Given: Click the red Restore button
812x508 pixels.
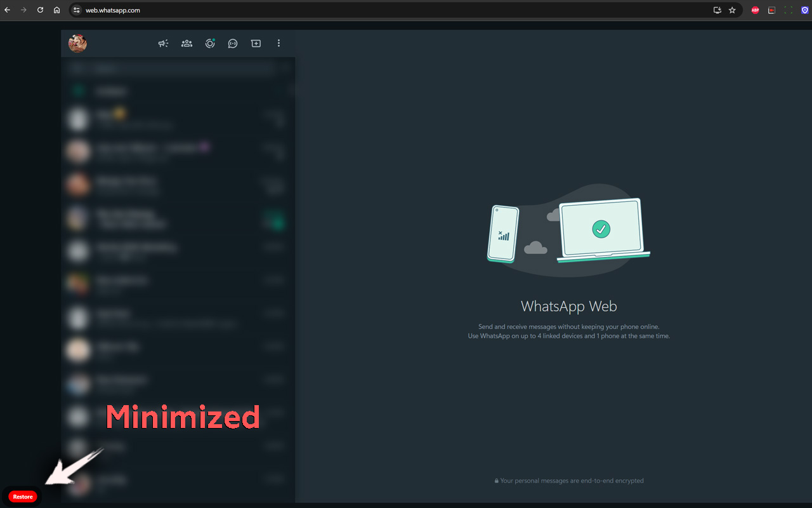Looking at the screenshot, I should tap(23, 497).
